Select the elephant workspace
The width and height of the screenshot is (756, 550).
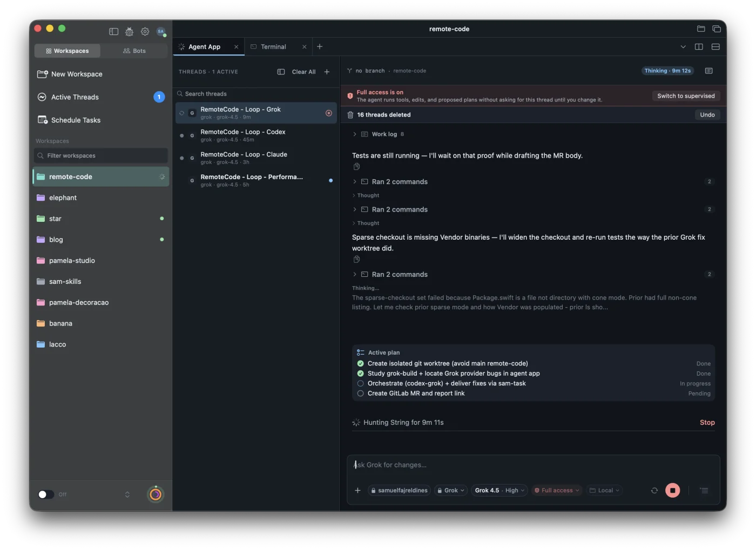[100, 198]
